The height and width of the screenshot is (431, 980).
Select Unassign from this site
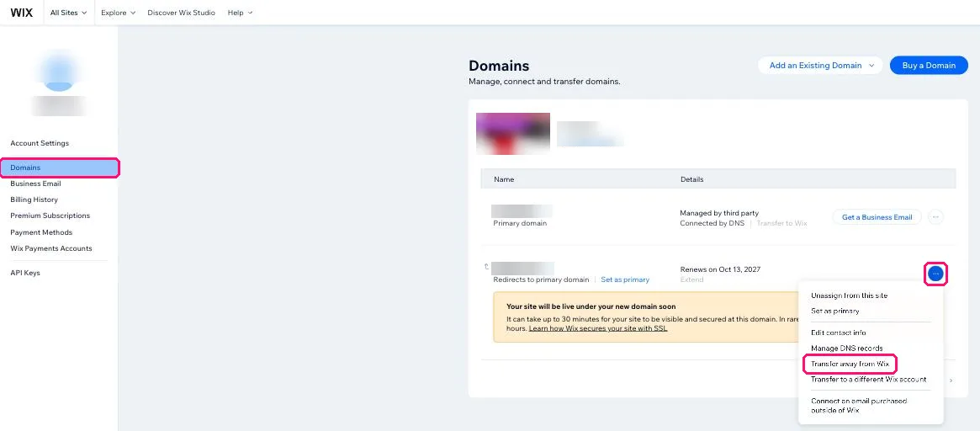point(850,295)
